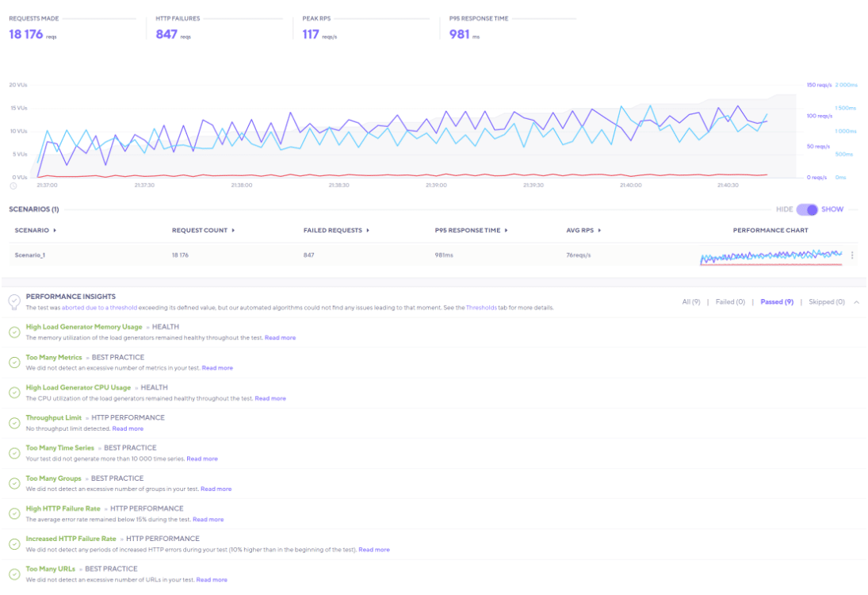Open the High Load Generator CPU Usage title
The image size is (868, 595).
click(x=78, y=388)
